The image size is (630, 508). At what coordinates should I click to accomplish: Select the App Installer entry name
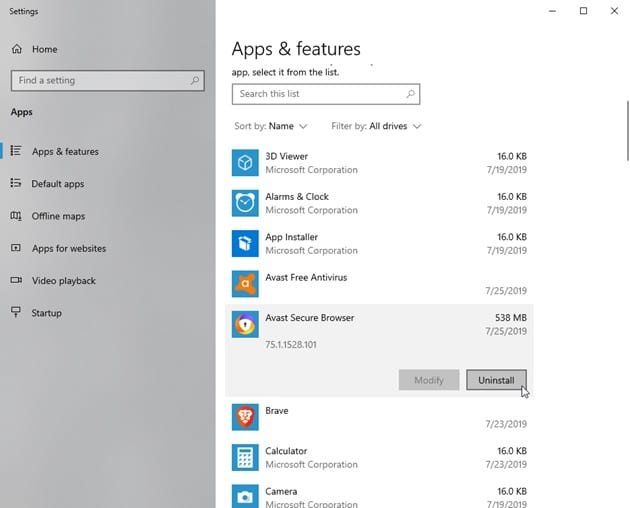[x=291, y=237]
